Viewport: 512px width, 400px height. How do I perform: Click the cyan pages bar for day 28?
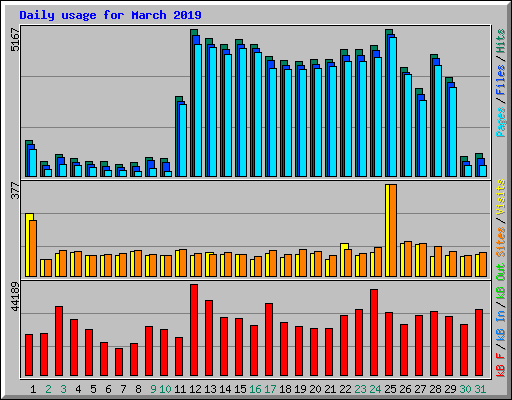tap(438, 121)
